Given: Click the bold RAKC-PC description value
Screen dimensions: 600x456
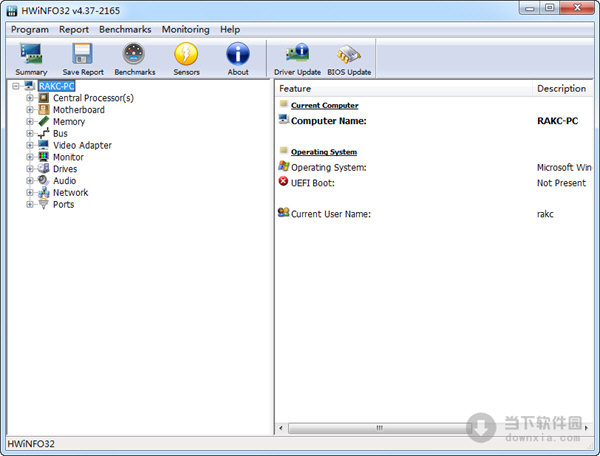Looking at the screenshot, I should 558,121.
